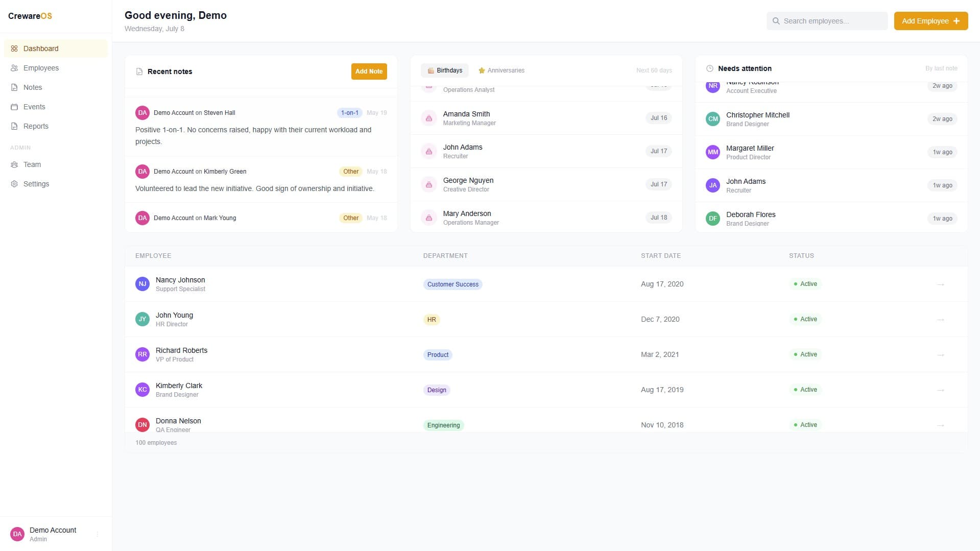
Task: Click the Dashboard grid icon
Action: coord(14,49)
